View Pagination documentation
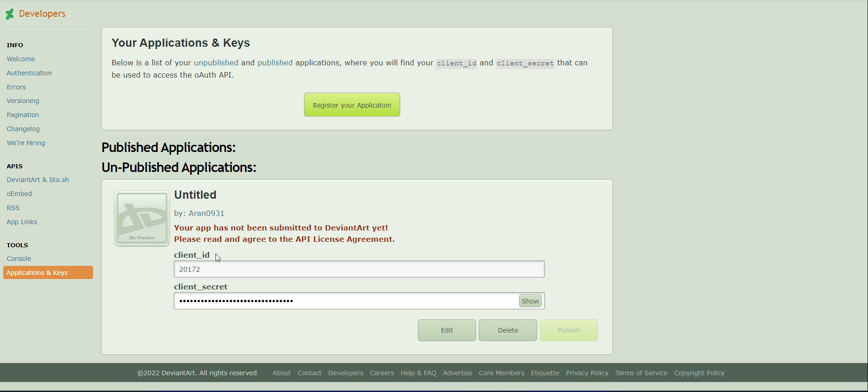868x392 pixels. click(23, 115)
